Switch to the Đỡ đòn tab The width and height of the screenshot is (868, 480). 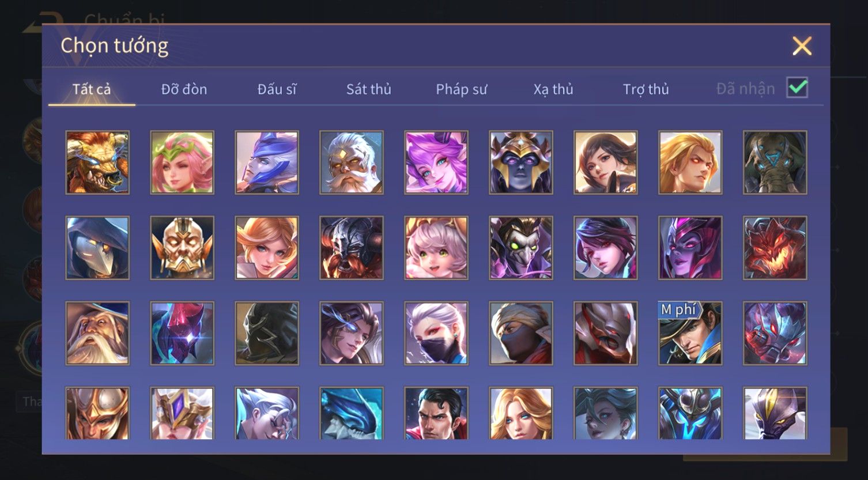pyautogui.click(x=184, y=89)
